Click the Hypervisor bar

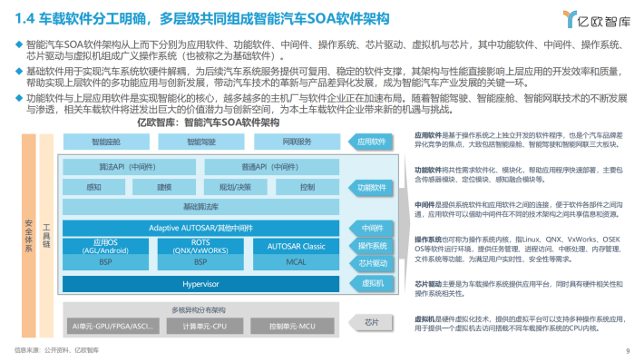[x=200, y=284]
